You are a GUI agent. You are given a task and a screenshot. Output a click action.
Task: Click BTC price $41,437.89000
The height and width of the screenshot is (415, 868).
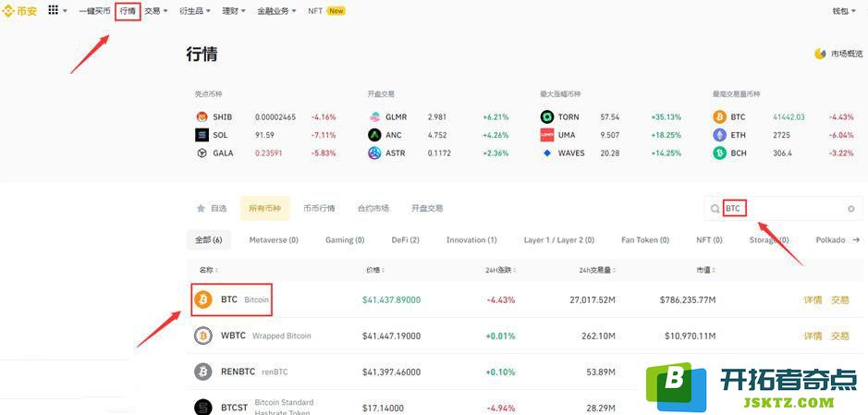tap(391, 299)
